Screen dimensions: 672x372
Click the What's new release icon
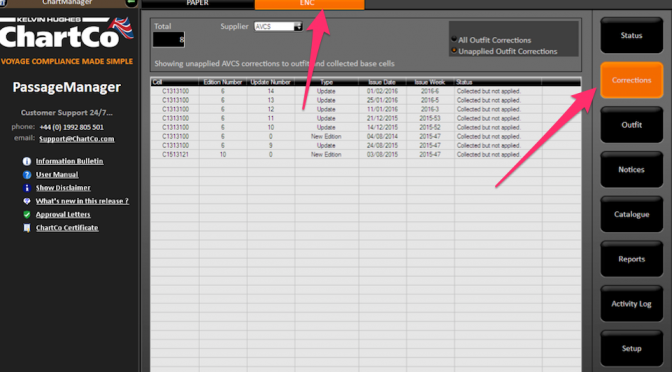pyautogui.click(x=27, y=201)
